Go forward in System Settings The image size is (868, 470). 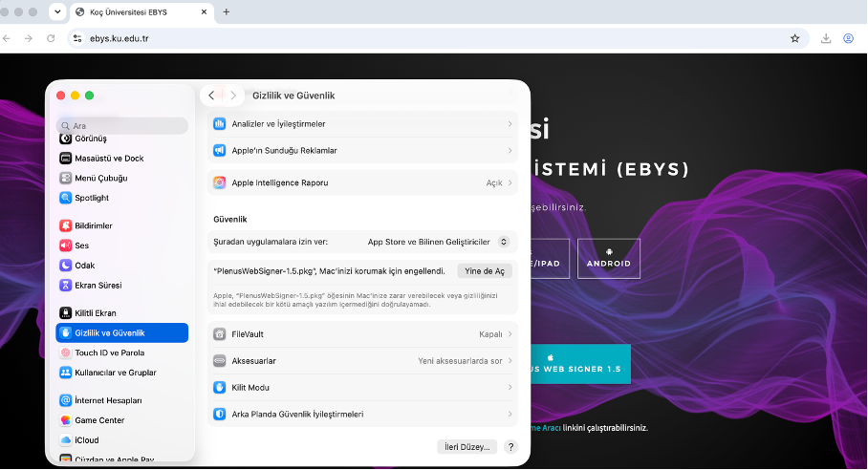click(x=233, y=96)
